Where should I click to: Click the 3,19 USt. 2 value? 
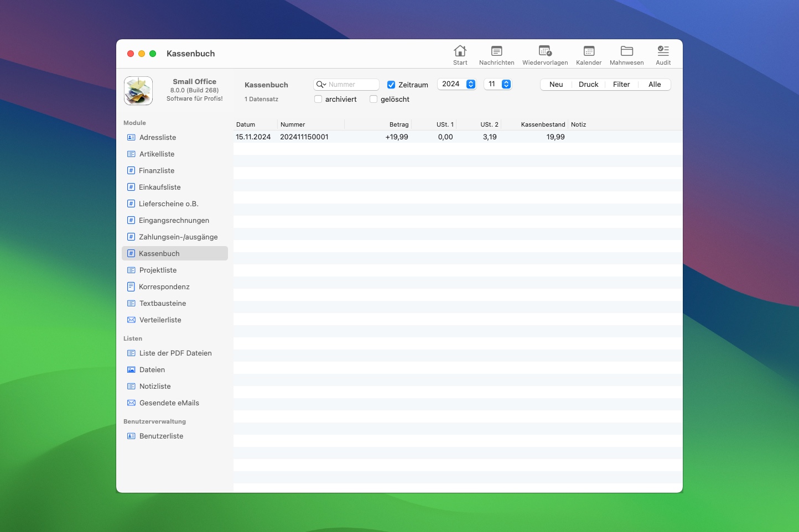[x=490, y=137]
